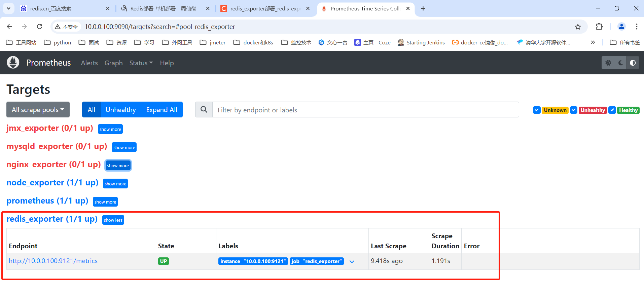This screenshot has width=644, height=289.
Task: Open the browser profile icon
Action: tap(621, 27)
